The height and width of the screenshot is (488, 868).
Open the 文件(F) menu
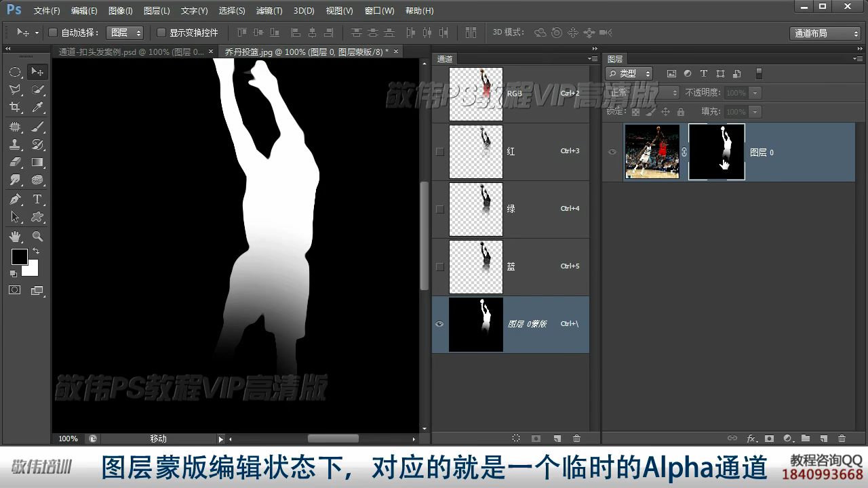[x=47, y=11]
